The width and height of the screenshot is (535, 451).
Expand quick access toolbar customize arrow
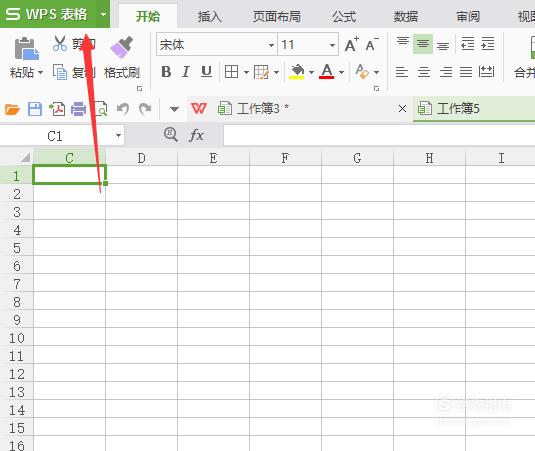pyautogui.click(x=174, y=109)
